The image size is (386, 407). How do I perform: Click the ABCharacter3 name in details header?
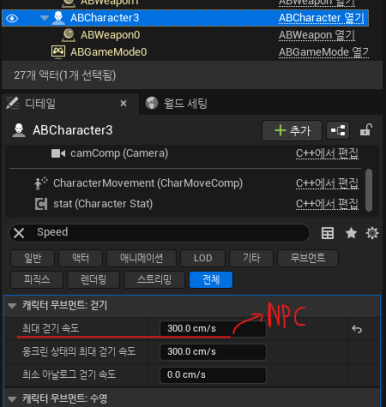tap(73, 130)
